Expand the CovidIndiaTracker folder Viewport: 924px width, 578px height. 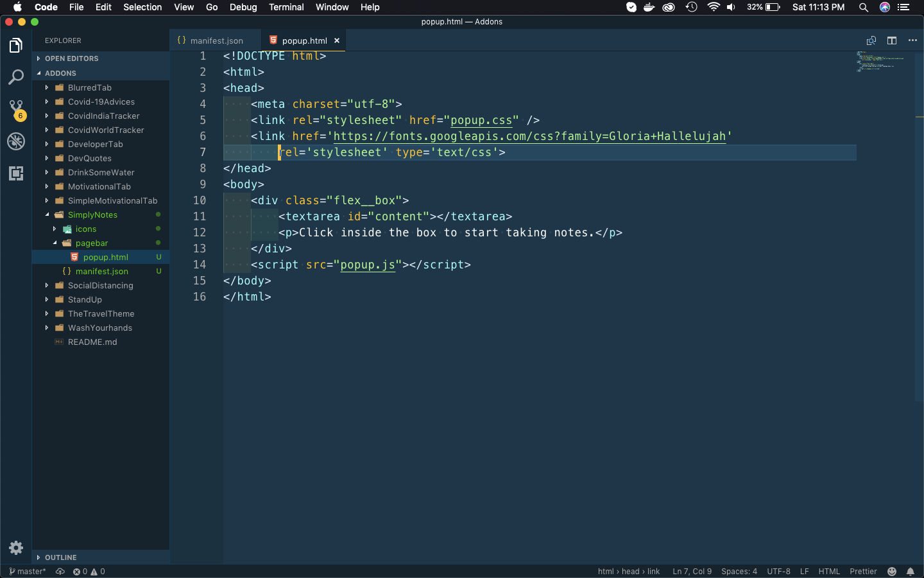101,116
